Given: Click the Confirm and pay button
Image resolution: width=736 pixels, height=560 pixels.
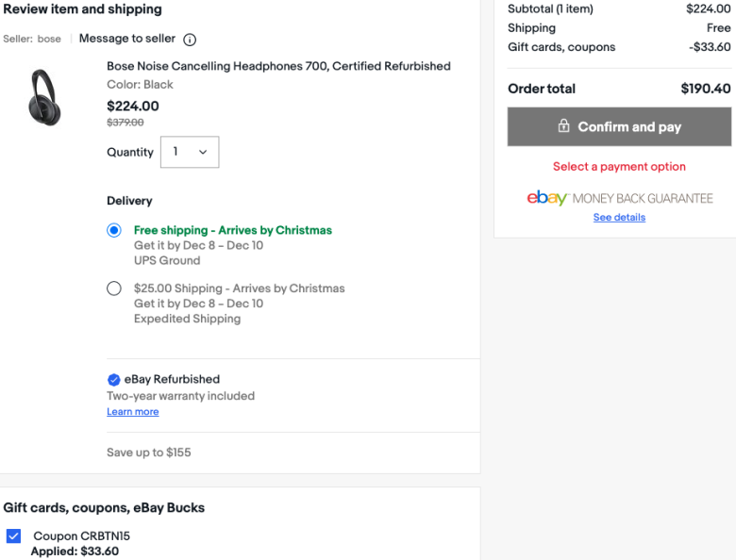Looking at the screenshot, I should pyautogui.click(x=619, y=126).
